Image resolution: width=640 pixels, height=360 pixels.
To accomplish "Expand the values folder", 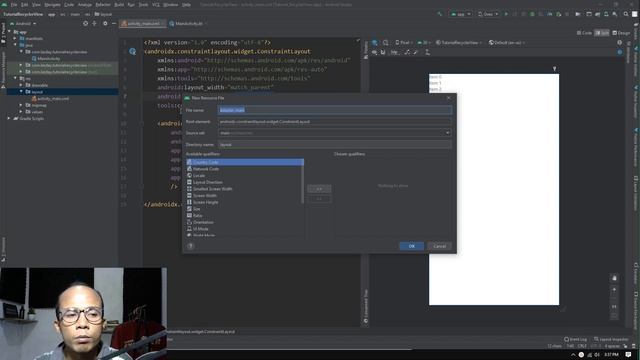I will (21, 112).
